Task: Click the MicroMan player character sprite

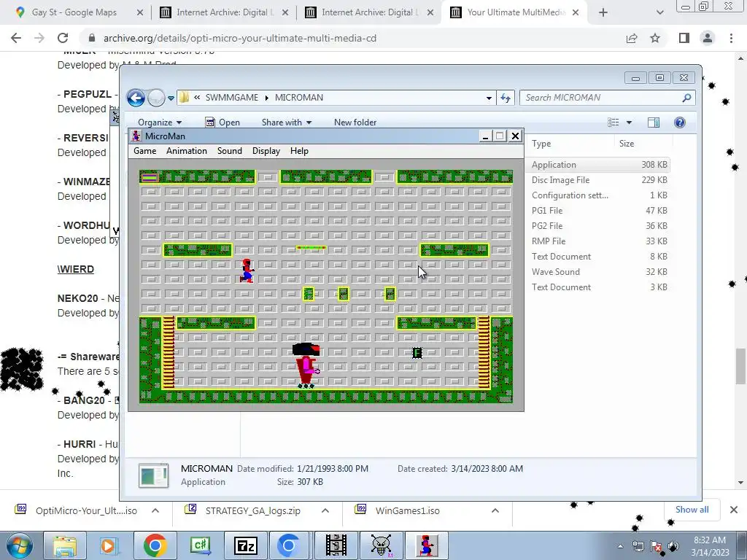Action: pos(247,271)
